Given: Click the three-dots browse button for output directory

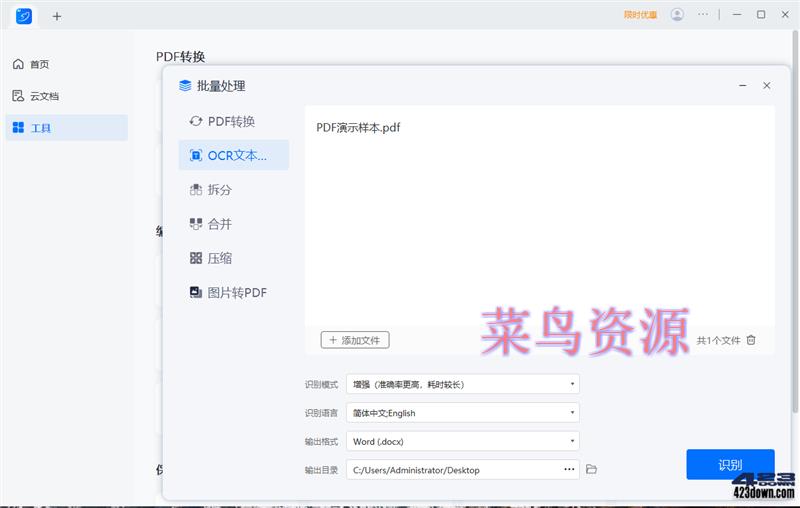Looking at the screenshot, I should [x=569, y=469].
